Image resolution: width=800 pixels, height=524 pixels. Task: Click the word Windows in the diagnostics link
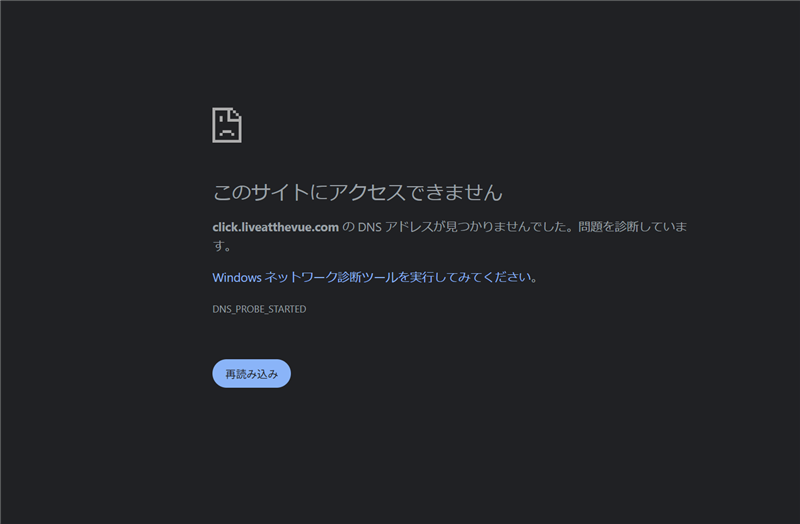coord(236,277)
